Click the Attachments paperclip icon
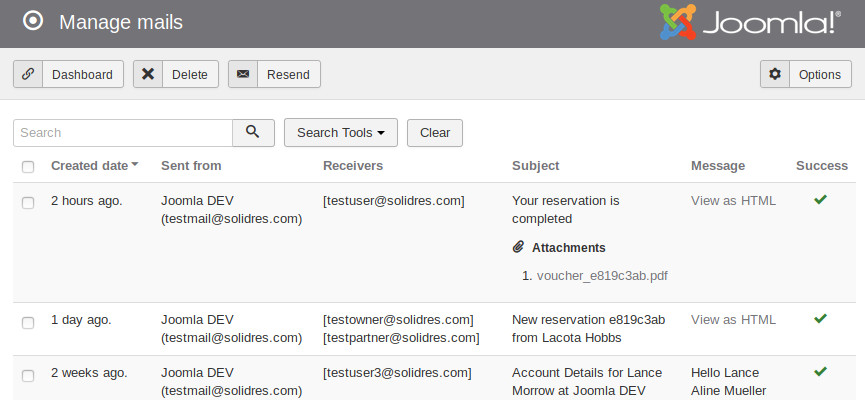 pos(518,247)
